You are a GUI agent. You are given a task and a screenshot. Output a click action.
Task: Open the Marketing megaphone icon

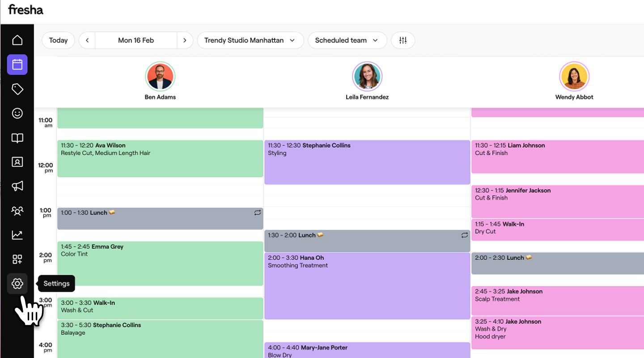pos(17,186)
